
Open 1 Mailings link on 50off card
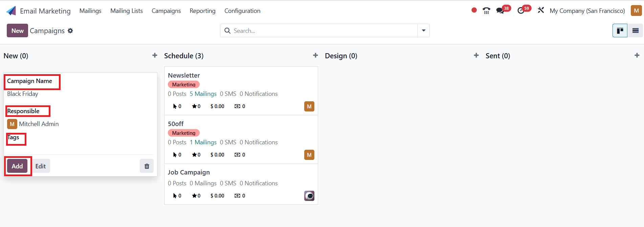[203, 142]
